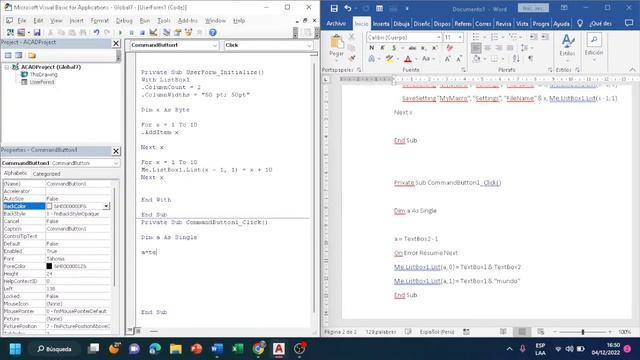
Task: Click View AutoCAD icon in the VBA toolbar
Action: [10, 32]
